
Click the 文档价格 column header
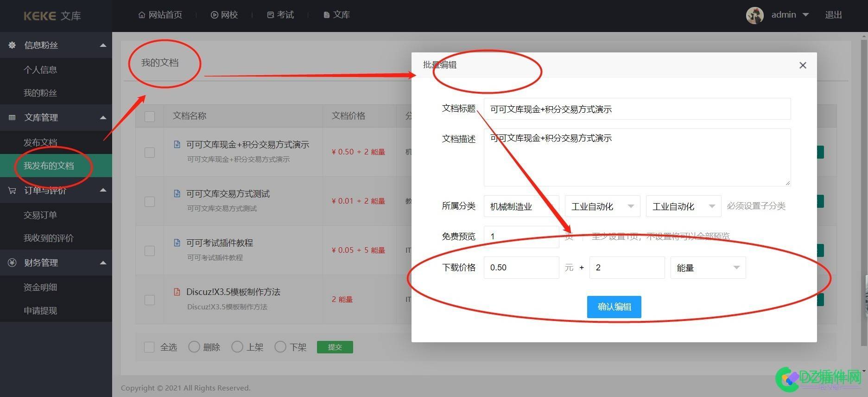[348, 116]
